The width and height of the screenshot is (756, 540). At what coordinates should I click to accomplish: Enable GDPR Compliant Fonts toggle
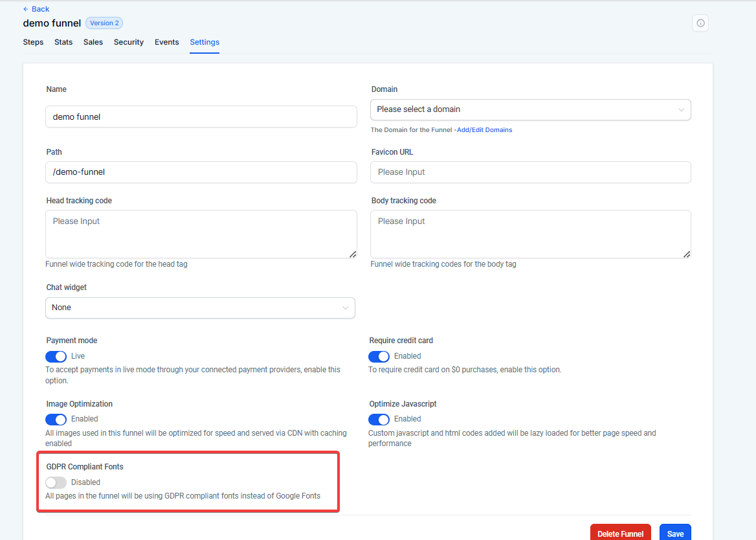click(56, 482)
